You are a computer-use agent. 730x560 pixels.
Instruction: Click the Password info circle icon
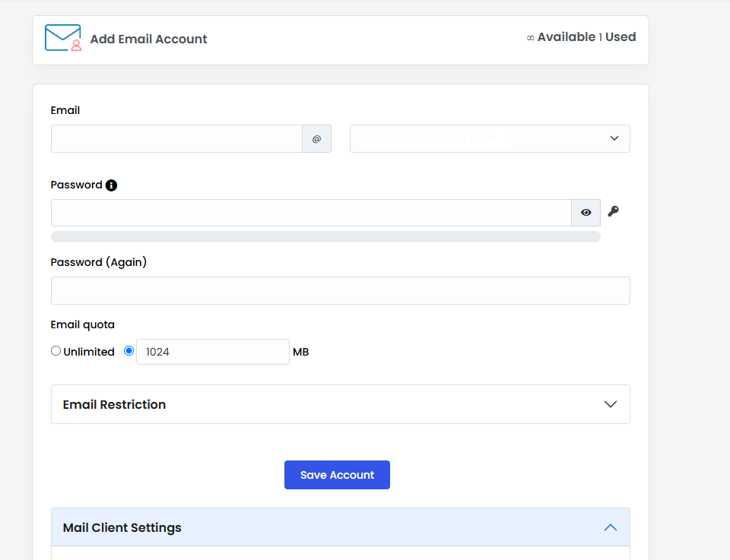click(111, 185)
